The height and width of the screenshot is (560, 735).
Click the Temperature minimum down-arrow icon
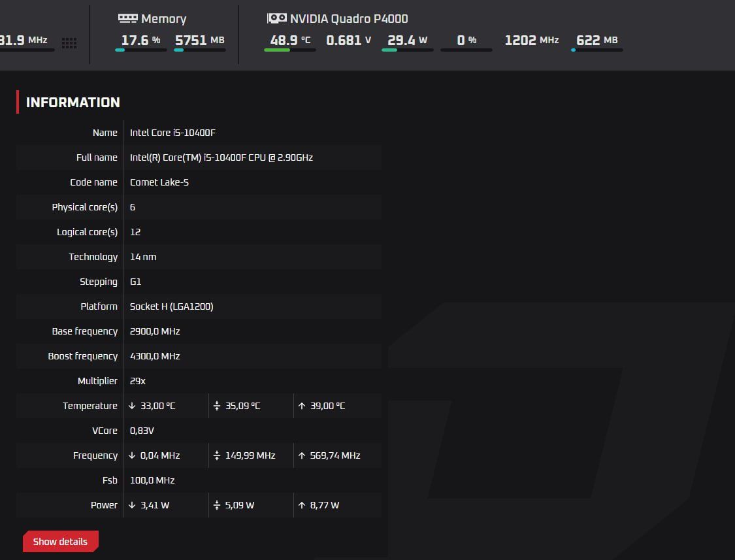coord(132,406)
